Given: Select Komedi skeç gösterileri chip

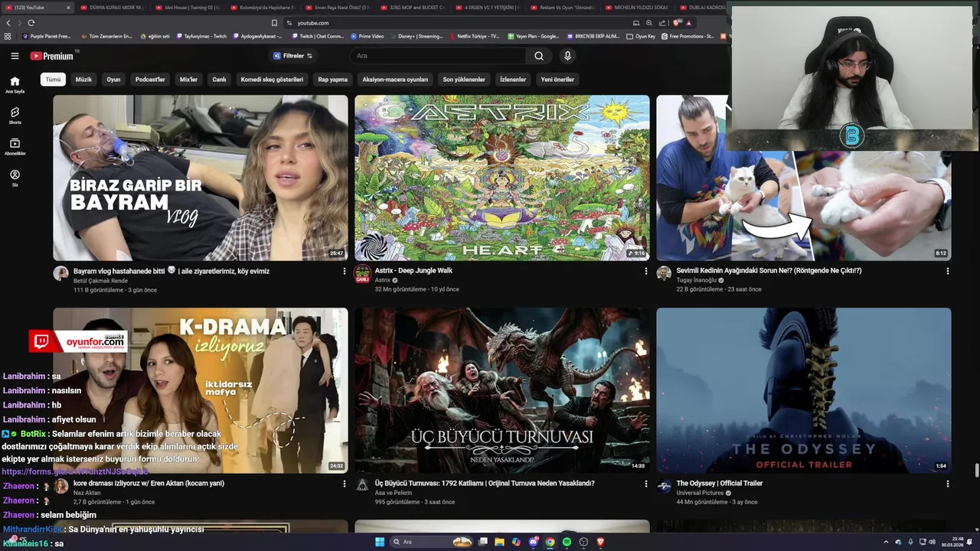Looking at the screenshot, I should [272, 80].
